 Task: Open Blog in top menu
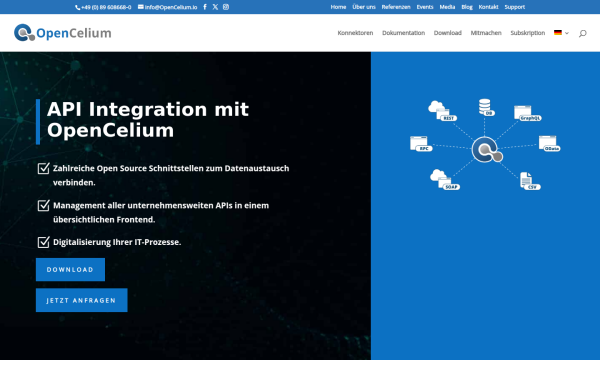[467, 7]
